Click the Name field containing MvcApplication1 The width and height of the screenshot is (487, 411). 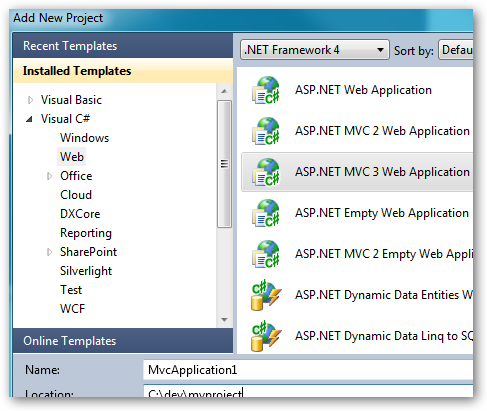click(308, 370)
